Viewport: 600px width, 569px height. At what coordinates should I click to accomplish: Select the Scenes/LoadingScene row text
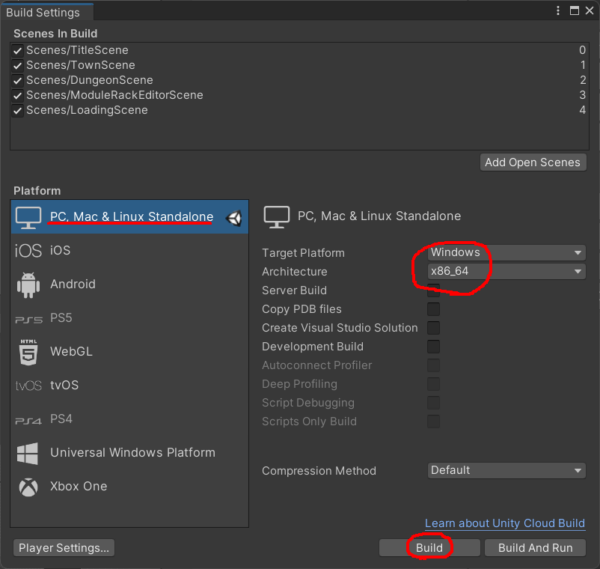click(87, 110)
